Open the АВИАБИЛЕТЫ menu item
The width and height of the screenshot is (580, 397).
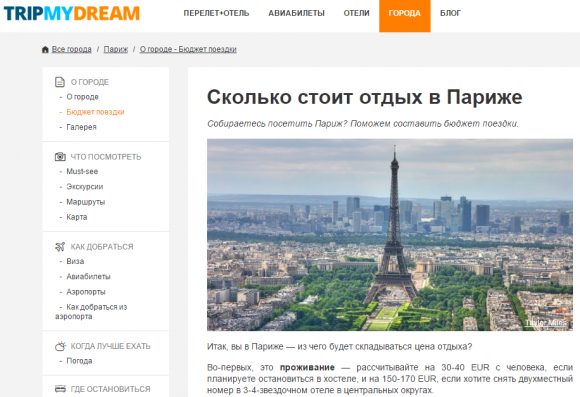[x=296, y=13]
